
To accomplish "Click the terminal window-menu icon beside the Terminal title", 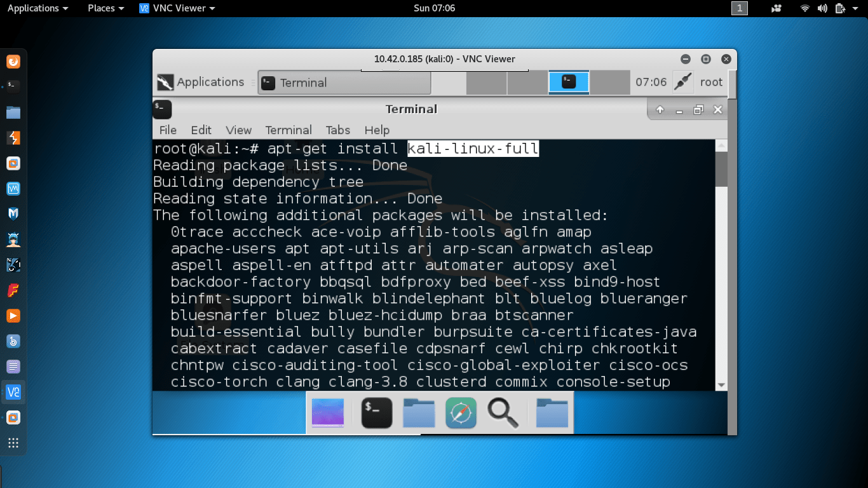I will click(162, 109).
